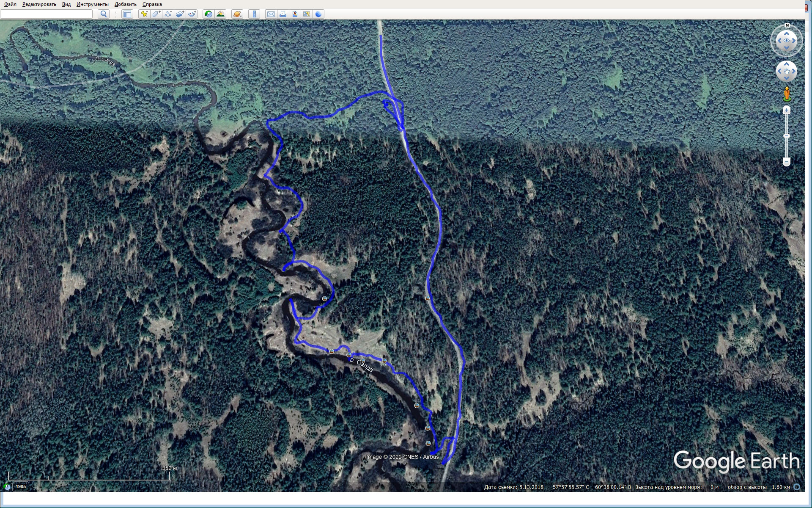
Task: Open the Инструменты menu
Action: [x=92, y=4]
